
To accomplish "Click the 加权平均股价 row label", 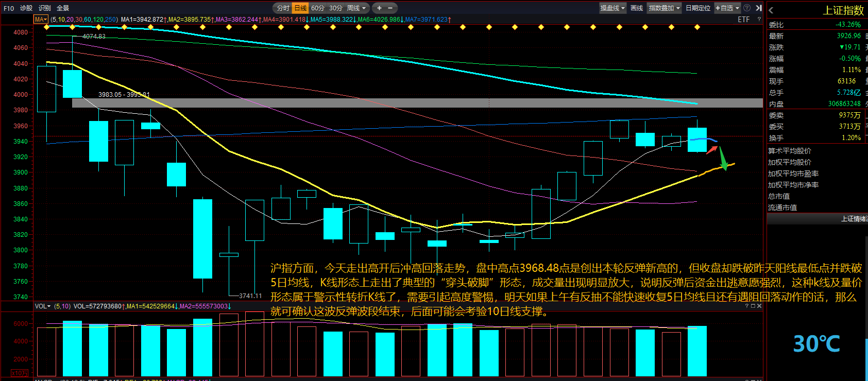I will [790, 162].
